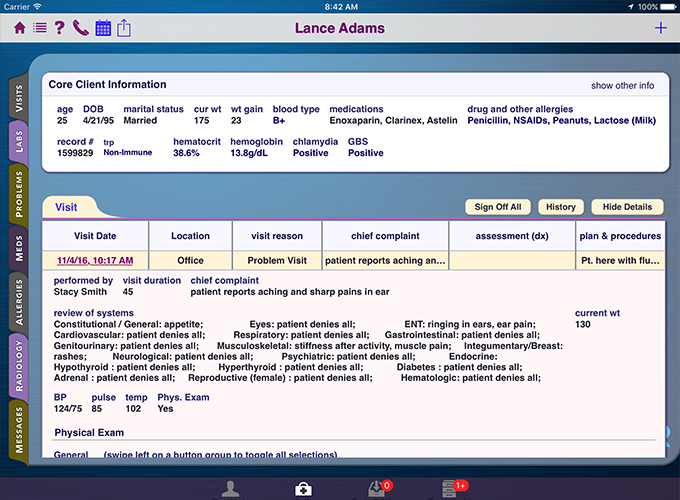Tap pulse value 85

97,408
